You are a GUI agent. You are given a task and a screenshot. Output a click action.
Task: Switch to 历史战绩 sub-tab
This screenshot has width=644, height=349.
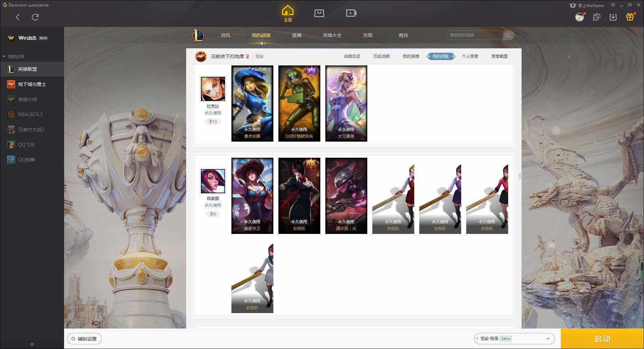pyautogui.click(x=381, y=56)
